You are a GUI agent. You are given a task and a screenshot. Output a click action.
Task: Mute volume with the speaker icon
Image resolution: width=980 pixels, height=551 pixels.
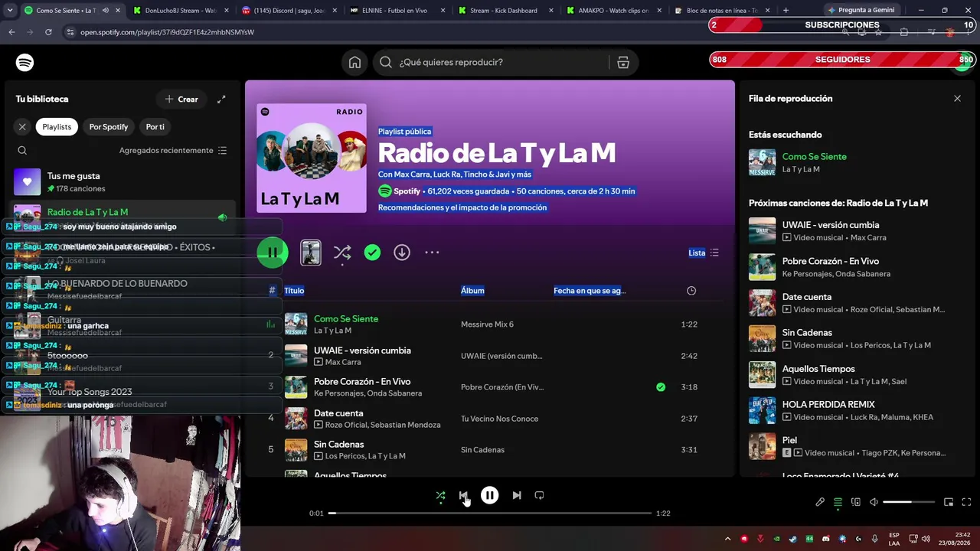click(x=874, y=503)
